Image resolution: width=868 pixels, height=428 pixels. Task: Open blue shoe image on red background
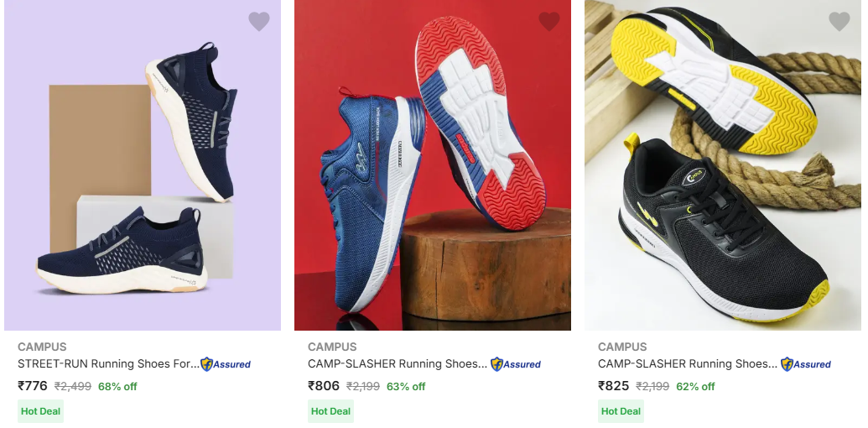(433, 165)
